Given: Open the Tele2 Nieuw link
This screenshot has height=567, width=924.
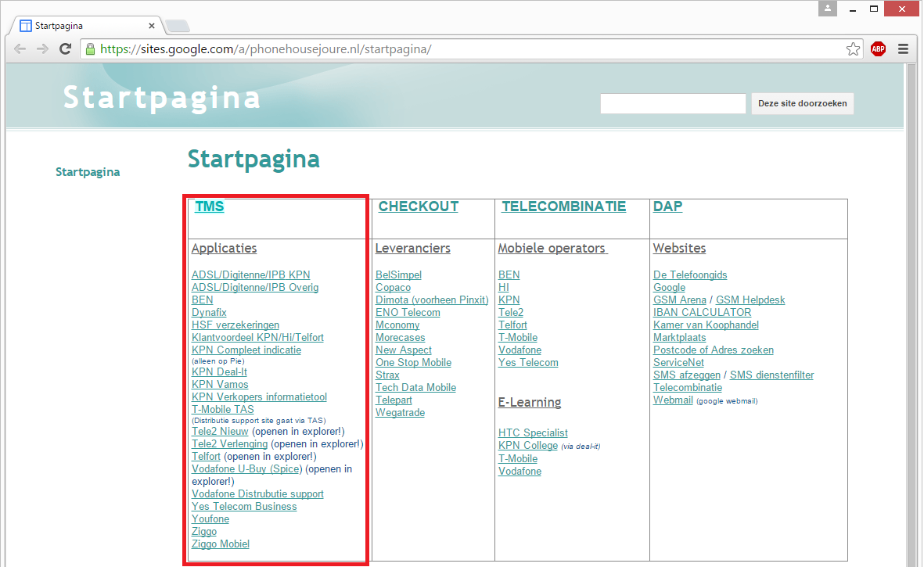Looking at the screenshot, I should (x=220, y=432).
